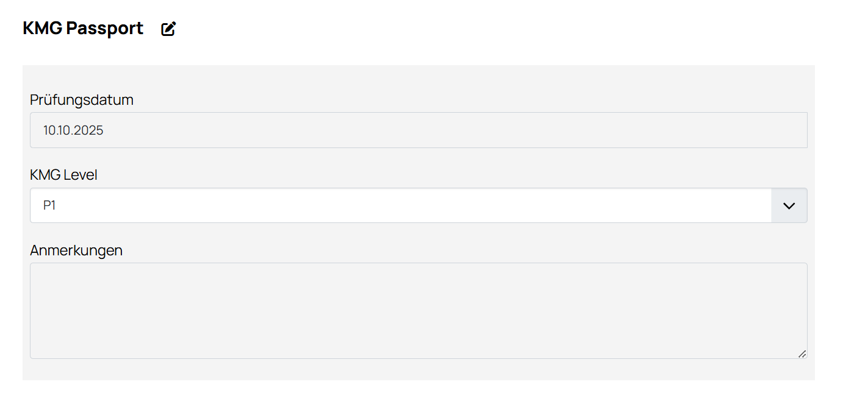Select the KMG Passport heading text

[83, 28]
